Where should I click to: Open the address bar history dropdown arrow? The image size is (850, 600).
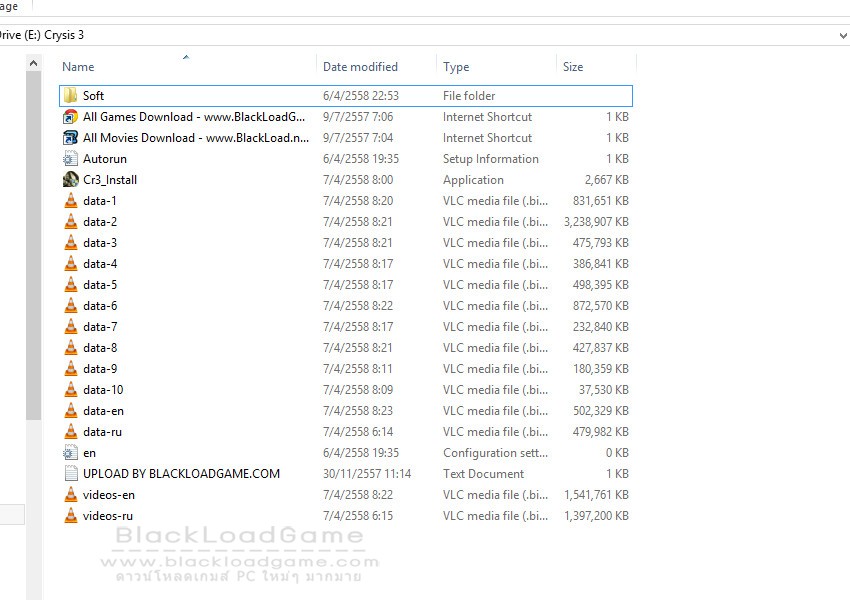(843, 36)
